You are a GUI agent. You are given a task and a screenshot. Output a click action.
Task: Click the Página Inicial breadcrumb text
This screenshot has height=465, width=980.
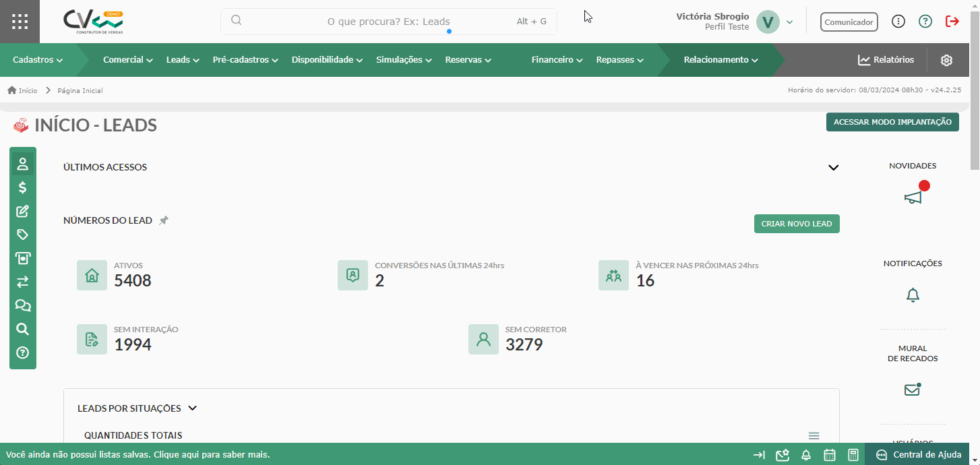pos(80,90)
